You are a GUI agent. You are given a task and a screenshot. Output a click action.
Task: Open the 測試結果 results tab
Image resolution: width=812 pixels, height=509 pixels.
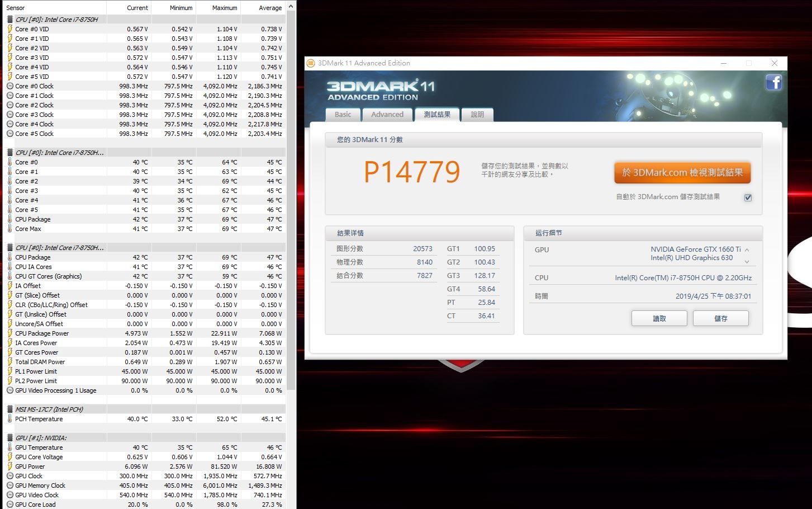tap(437, 114)
